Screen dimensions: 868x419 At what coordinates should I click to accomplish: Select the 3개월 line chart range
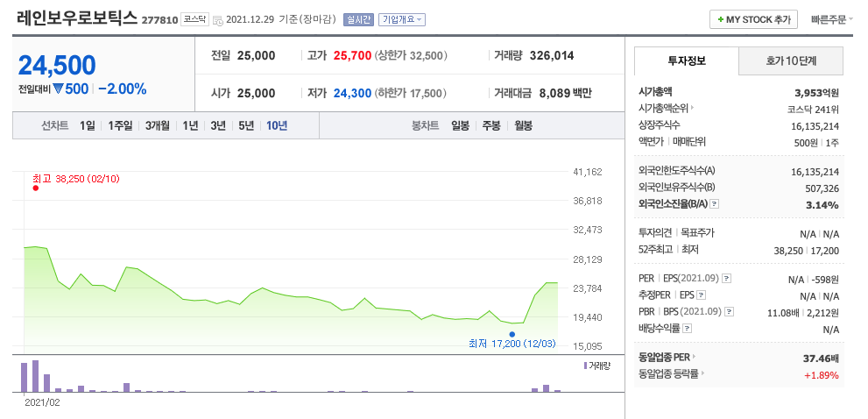coord(158,126)
